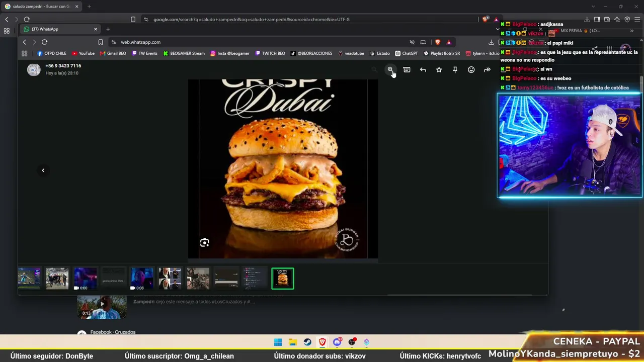Bookmark the Google search page in back window

pos(133,20)
